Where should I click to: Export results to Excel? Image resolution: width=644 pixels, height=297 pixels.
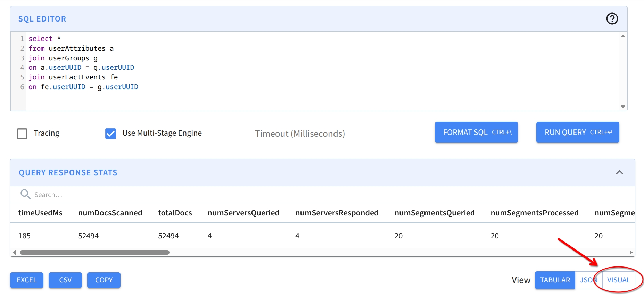(x=27, y=280)
